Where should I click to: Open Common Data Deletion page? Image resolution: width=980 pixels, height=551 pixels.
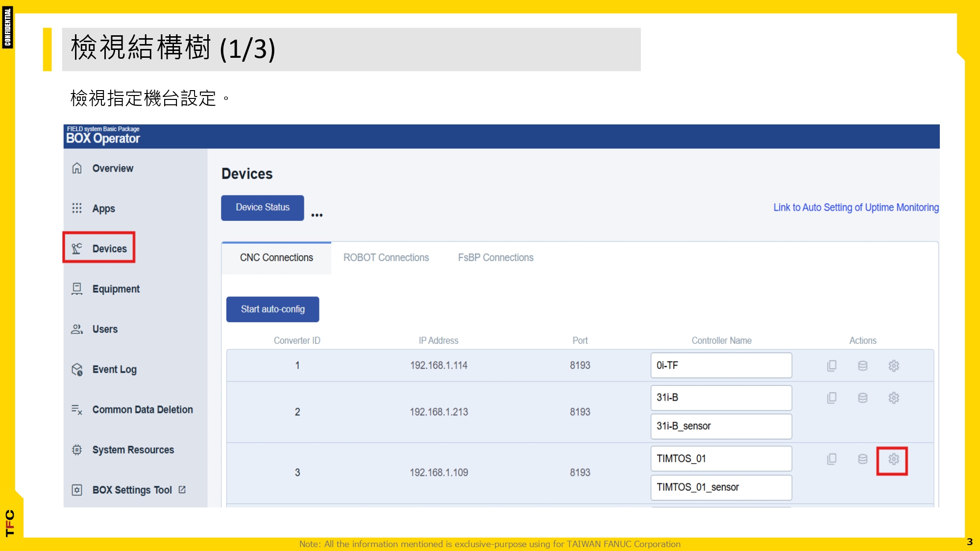click(142, 409)
